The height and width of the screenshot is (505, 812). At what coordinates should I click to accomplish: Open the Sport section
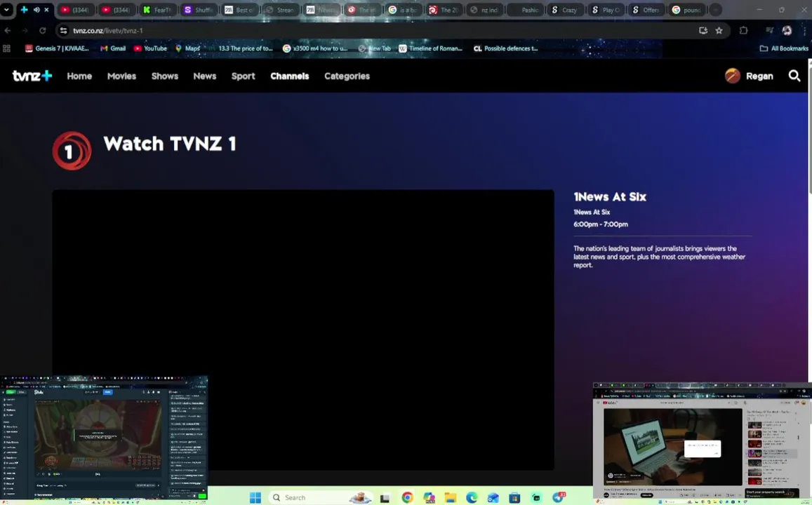tap(243, 76)
